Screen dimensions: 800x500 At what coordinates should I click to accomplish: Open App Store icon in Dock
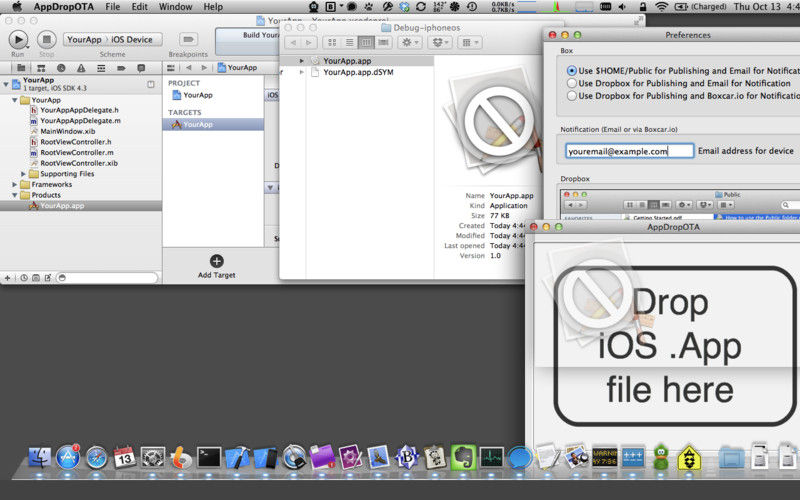point(68,458)
